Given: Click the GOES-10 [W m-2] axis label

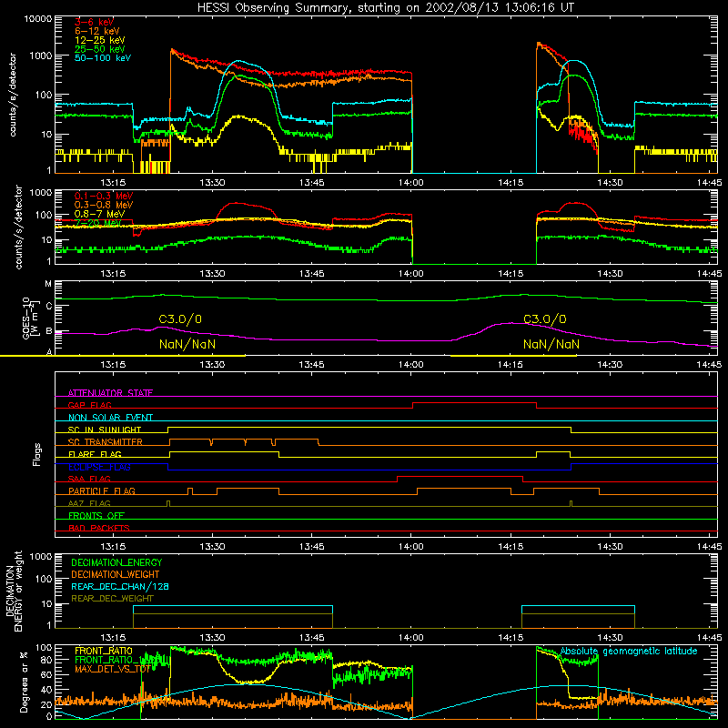Looking at the screenshot, I should (31, 318).
